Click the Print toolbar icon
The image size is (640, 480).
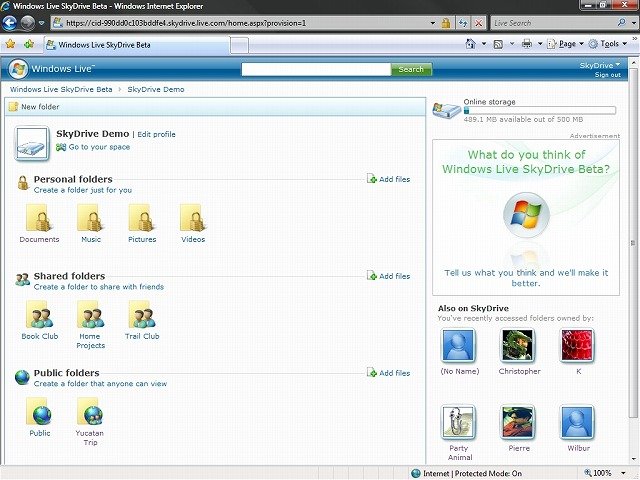[527, 44]
